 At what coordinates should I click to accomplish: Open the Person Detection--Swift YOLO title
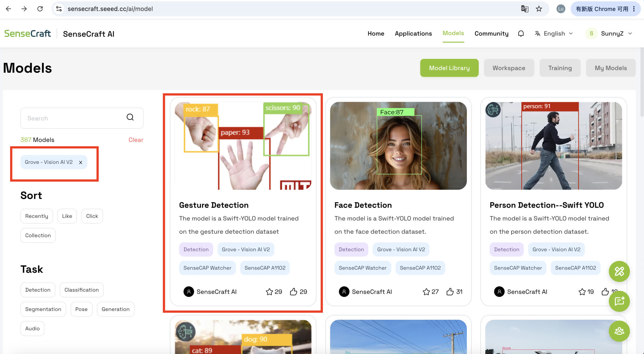point(547,205)
